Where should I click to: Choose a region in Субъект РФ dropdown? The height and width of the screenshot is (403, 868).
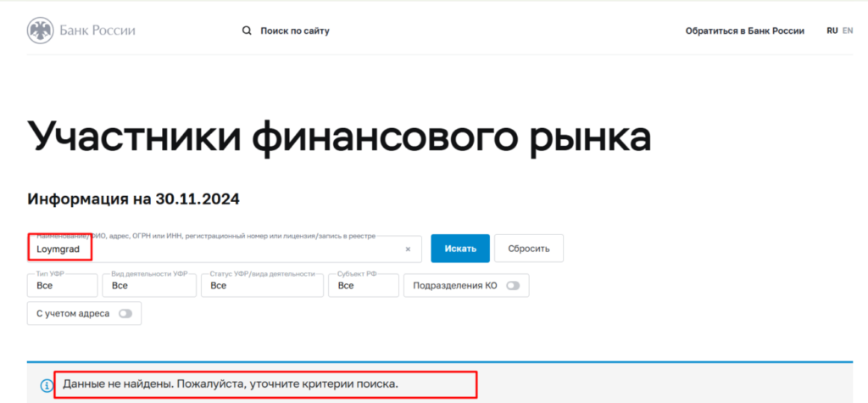tap(364, 285)
